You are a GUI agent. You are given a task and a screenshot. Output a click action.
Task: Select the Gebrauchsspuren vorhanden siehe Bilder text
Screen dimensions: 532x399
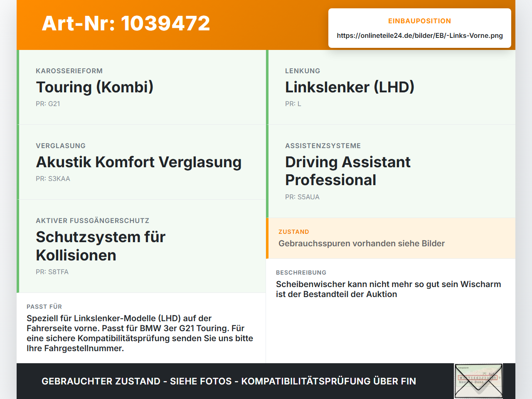coord(362,243)
